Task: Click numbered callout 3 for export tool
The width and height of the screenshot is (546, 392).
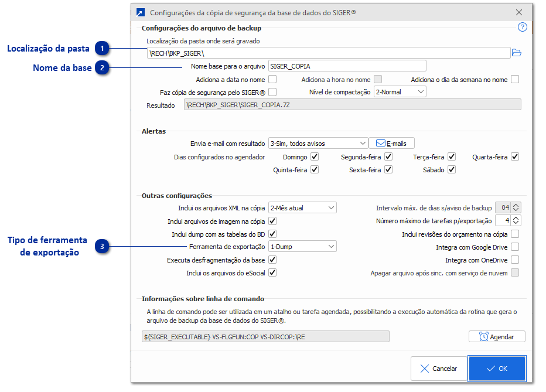Action: [102, 247]
